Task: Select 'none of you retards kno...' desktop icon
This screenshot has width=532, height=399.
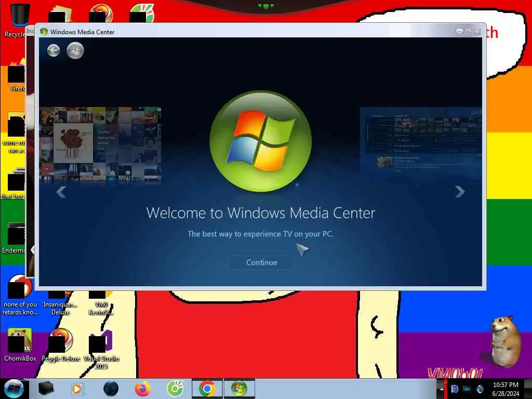Action: [20, 295]
